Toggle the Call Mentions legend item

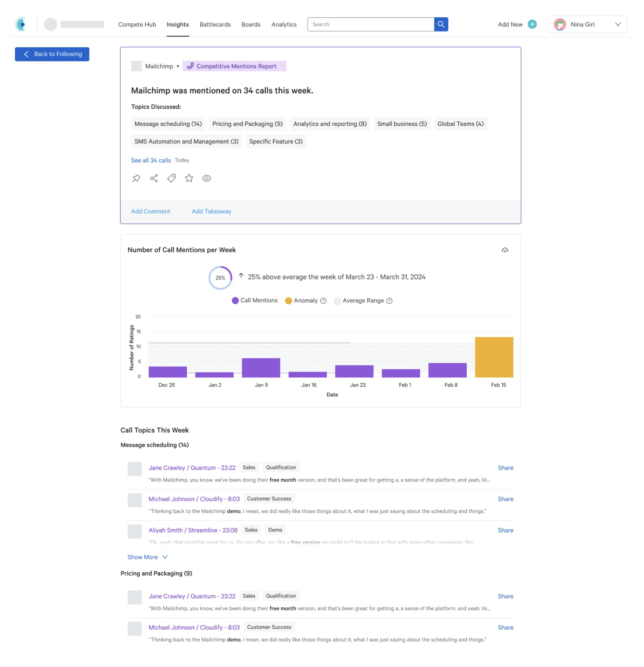pos(255,300)
